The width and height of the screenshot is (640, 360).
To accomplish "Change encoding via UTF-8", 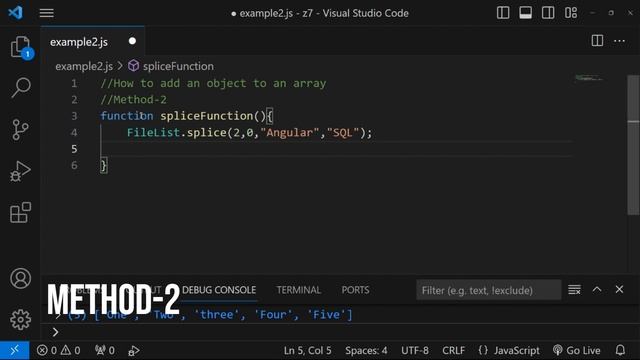I will (415, 351).
